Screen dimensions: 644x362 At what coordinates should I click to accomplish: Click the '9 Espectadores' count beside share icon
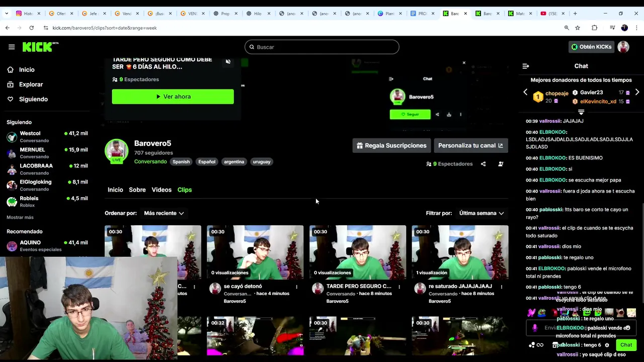449,164
